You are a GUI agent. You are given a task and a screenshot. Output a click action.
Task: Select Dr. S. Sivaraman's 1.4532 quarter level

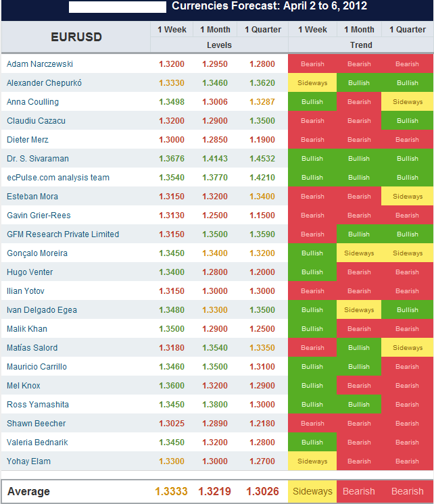tap(262, 159)
